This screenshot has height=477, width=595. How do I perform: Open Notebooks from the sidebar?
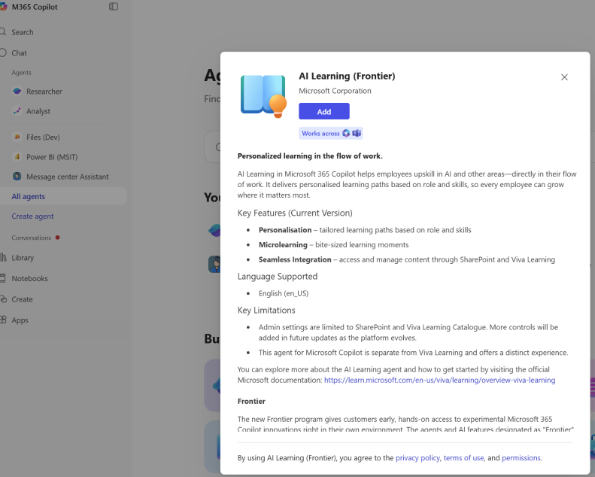click(30, 279)
